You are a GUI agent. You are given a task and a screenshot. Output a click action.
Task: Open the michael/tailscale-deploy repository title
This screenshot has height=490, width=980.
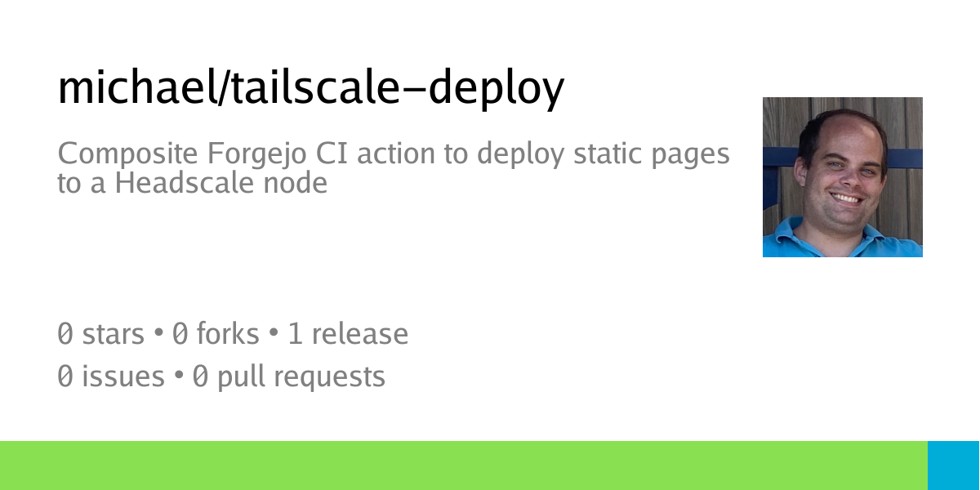tap(311, 89)
